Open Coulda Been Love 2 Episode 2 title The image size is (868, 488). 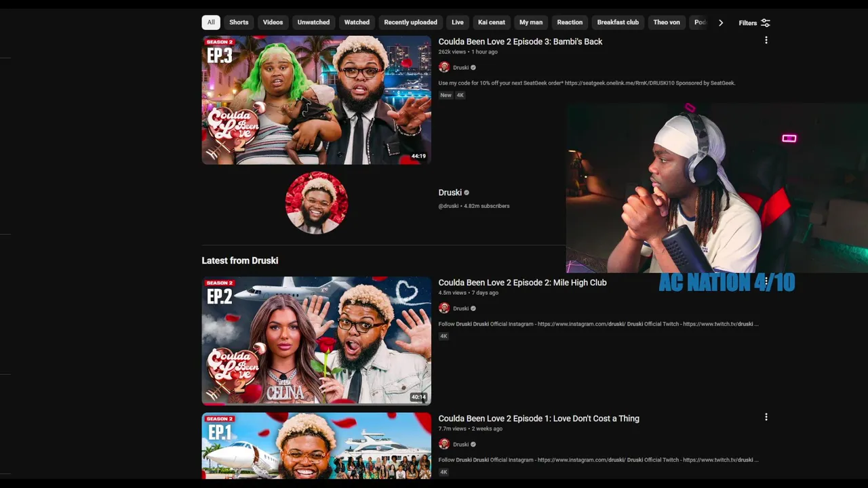522,283
